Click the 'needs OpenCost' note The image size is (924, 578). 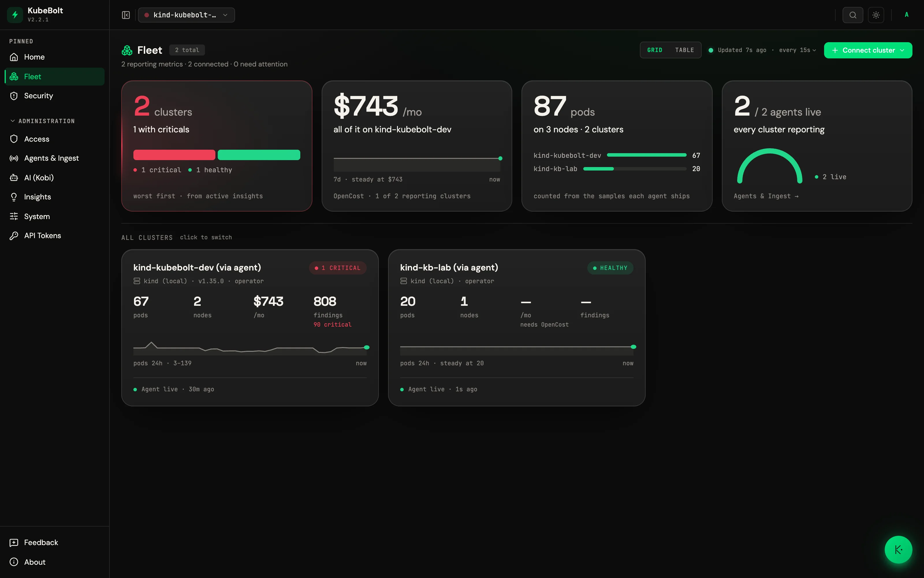click(544, 325)
